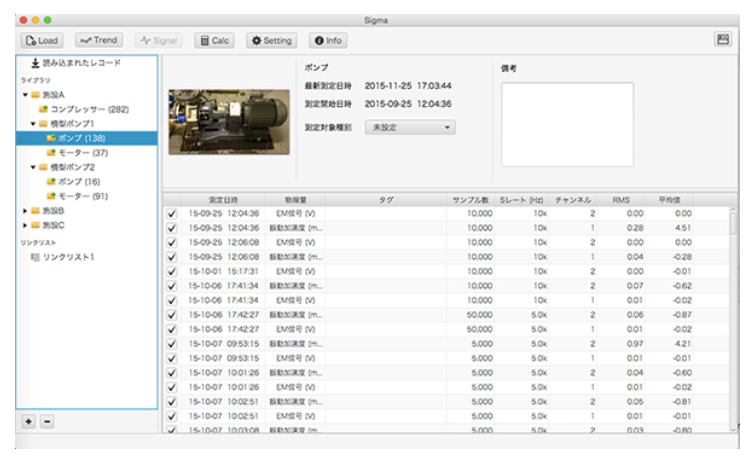Open the Trend view
The height and width of the screenshot is (463, 752).
(100, 40)
